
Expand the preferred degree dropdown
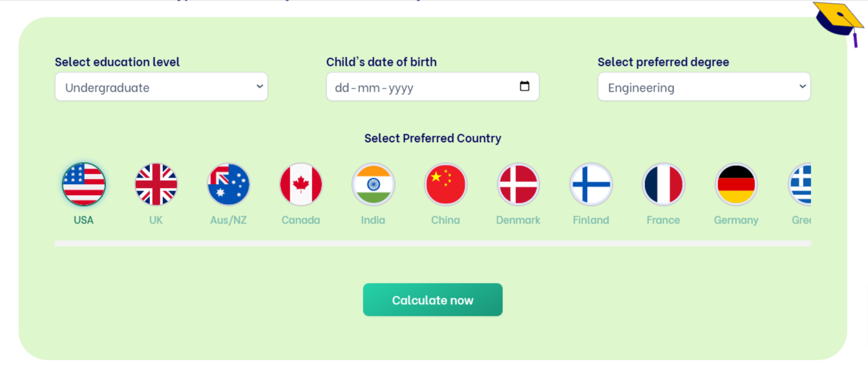tap(704, 87)
